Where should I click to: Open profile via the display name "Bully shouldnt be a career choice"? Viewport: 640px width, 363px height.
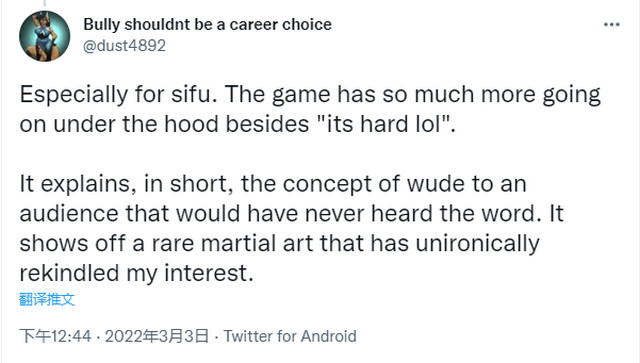coord(207,24)
